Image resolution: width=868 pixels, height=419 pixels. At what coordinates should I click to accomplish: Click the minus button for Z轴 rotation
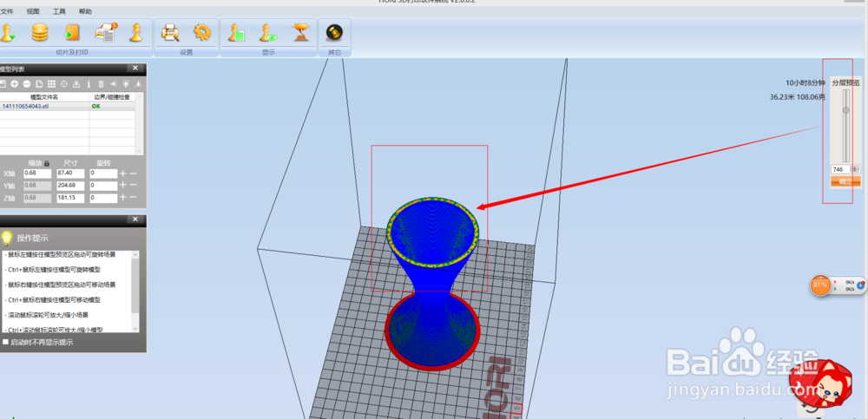134,198
